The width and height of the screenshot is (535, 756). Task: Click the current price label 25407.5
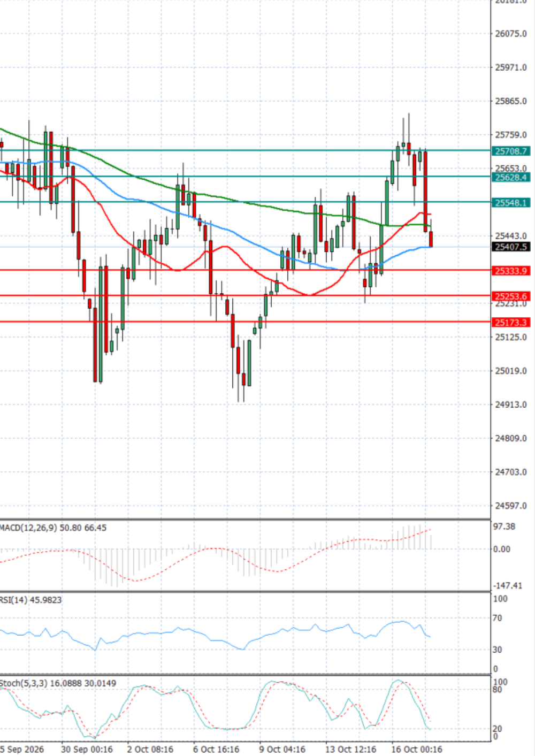(511, 247)
